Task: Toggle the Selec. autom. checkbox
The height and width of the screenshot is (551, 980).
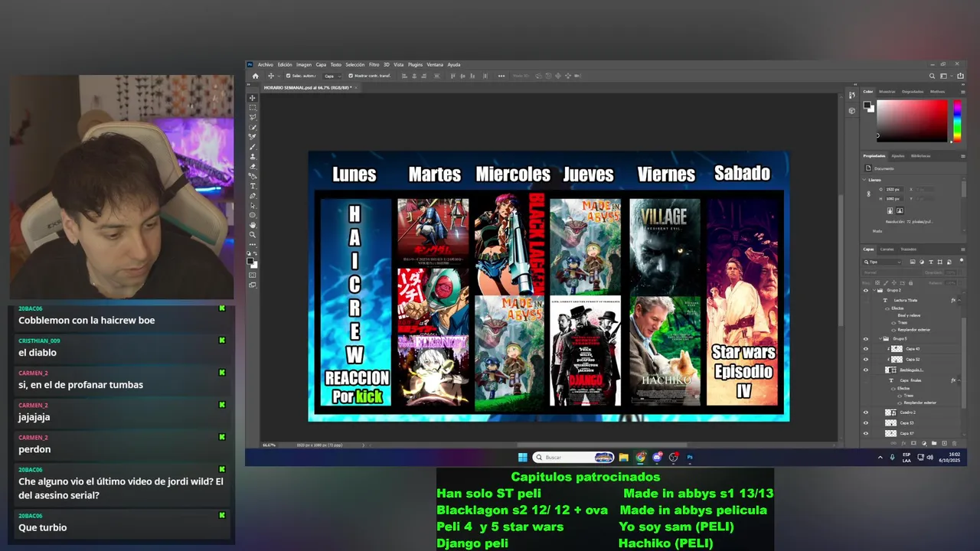Action: coord(289,76)
